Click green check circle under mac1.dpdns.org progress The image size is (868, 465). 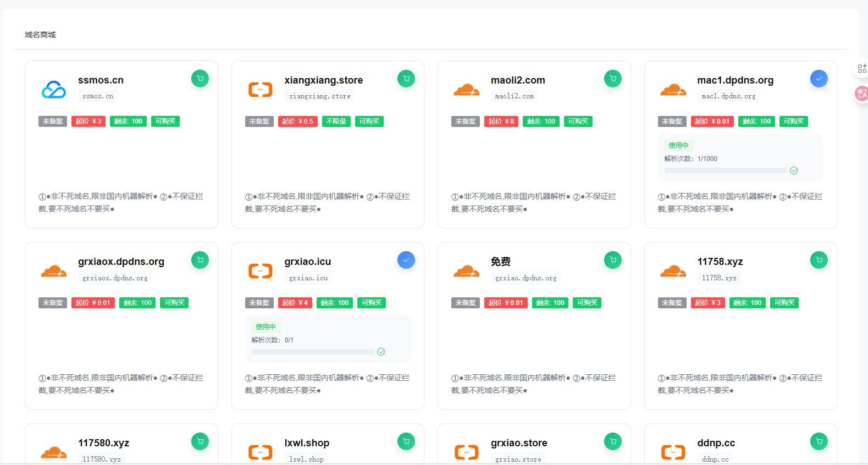coord(793,170)
